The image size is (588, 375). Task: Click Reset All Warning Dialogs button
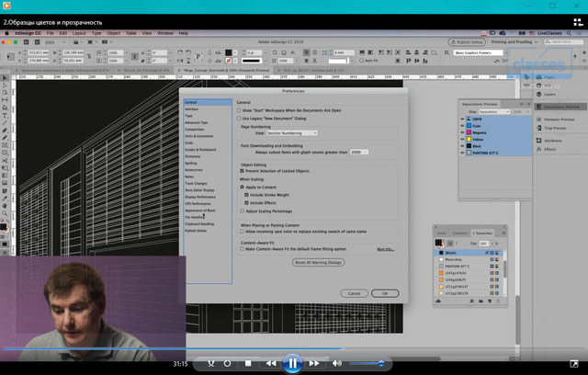pos(318,262)
